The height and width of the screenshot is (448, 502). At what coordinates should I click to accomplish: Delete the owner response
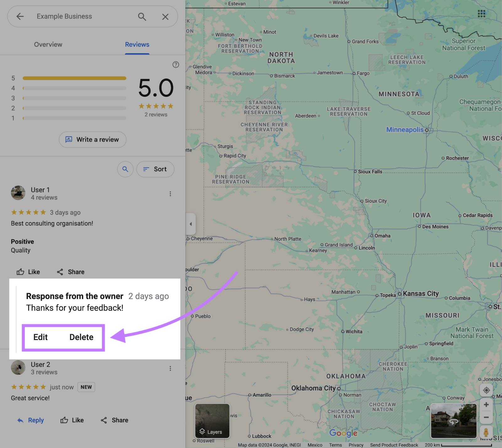[81, 337]
